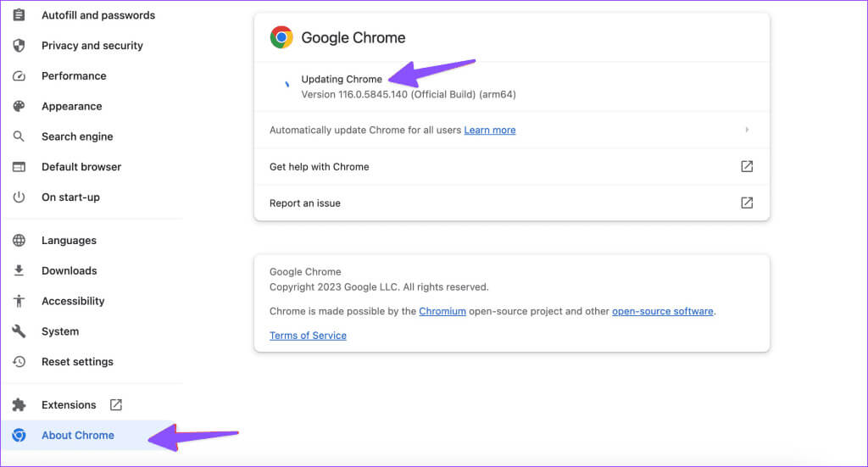Open the Chromium project link
Image resolution: width=868 pixels, height=467 pixels.
coord(442,311)
